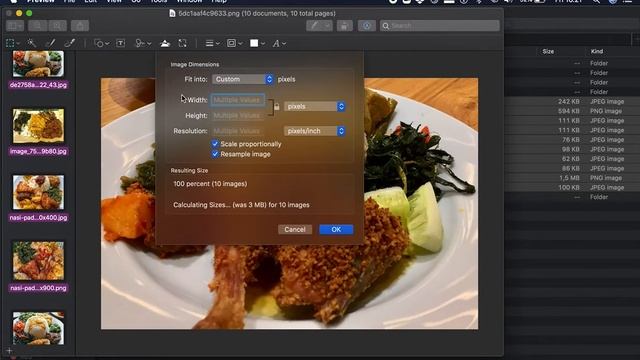Expand the selection tool type arrow
This screenshot has height=360, width=640.
coord(18,44)
